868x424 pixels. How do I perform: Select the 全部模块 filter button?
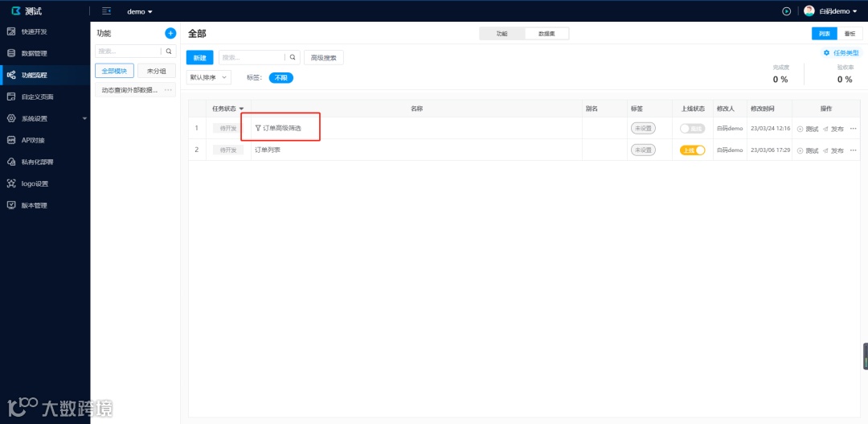(x=115, y=71)
